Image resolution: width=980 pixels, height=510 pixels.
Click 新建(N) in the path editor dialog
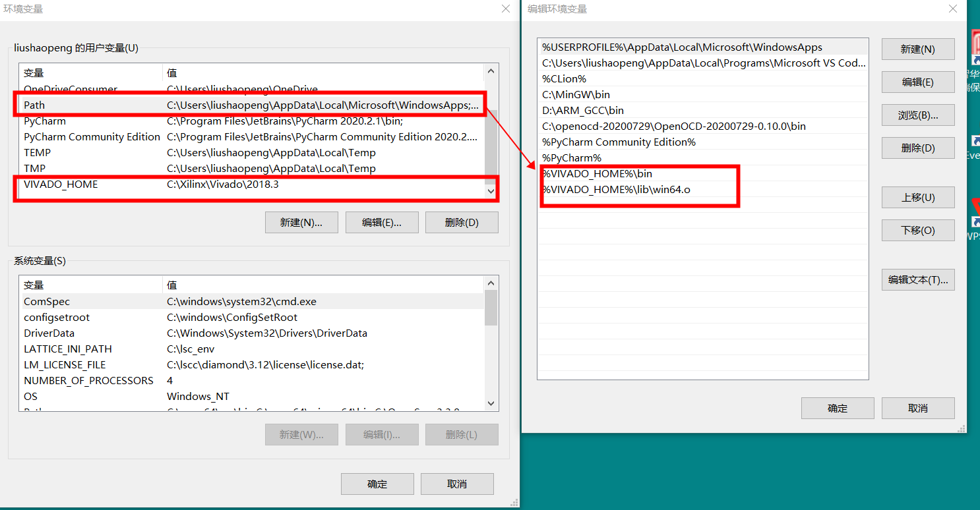click(x=917, y=49)
